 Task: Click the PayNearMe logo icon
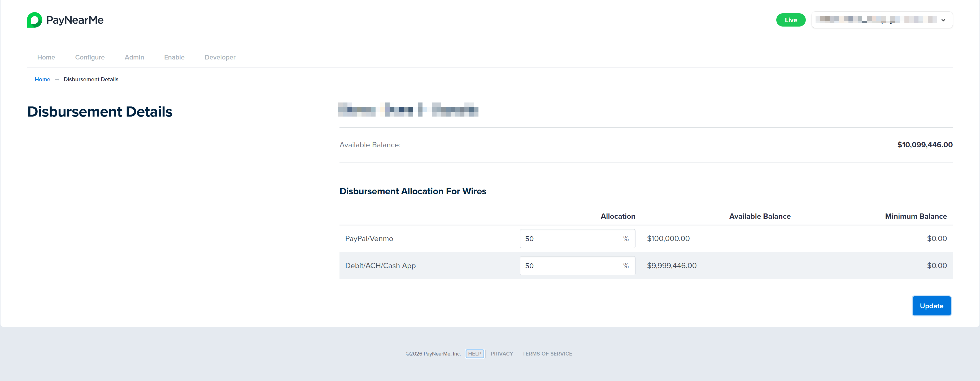point(34,20)
